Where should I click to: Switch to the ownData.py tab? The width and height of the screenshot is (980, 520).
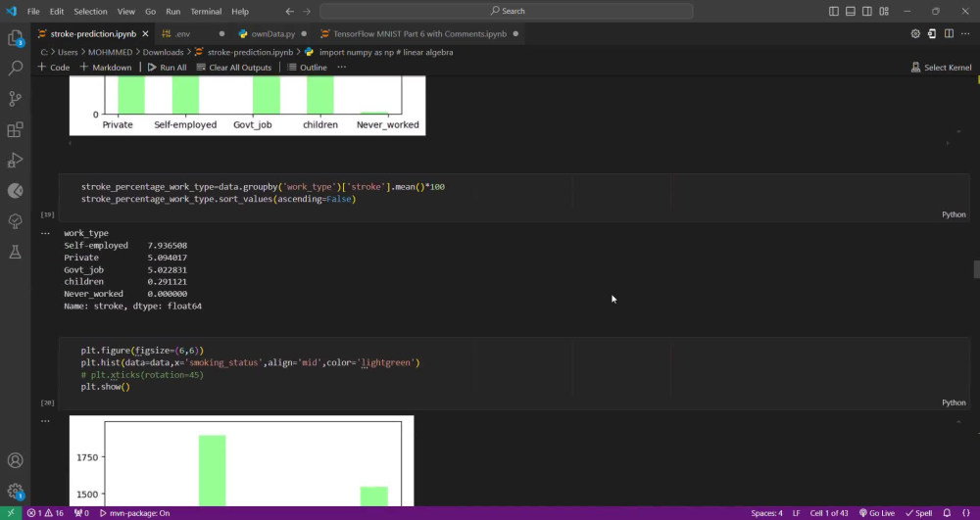click(x=272, y=33)
